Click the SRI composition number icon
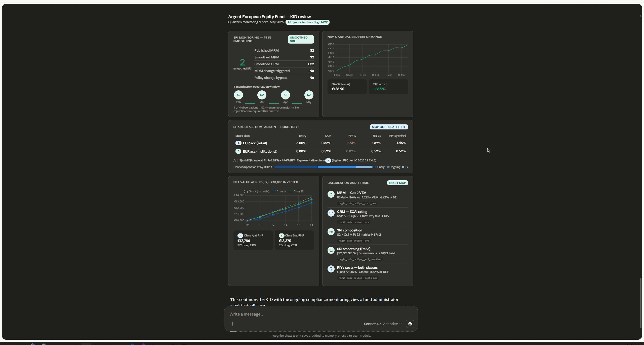This screenshot has width=644, height=345. [x=331, y=232]
